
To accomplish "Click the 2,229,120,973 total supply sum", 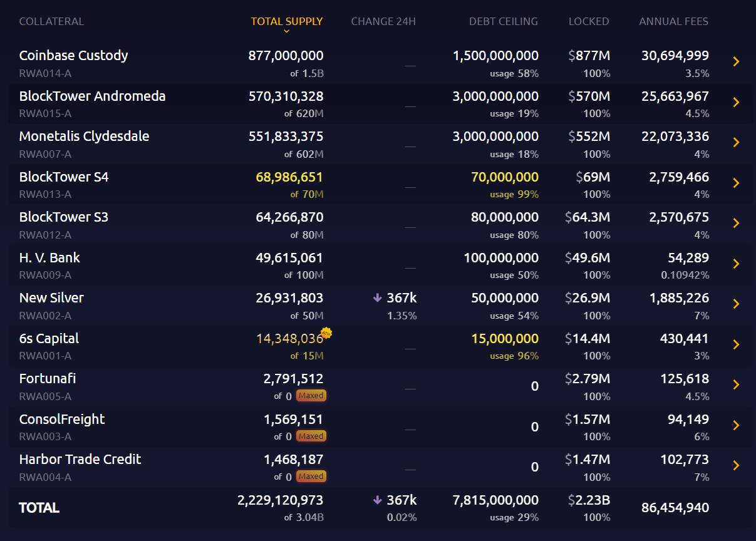I will tap(281, 500).
